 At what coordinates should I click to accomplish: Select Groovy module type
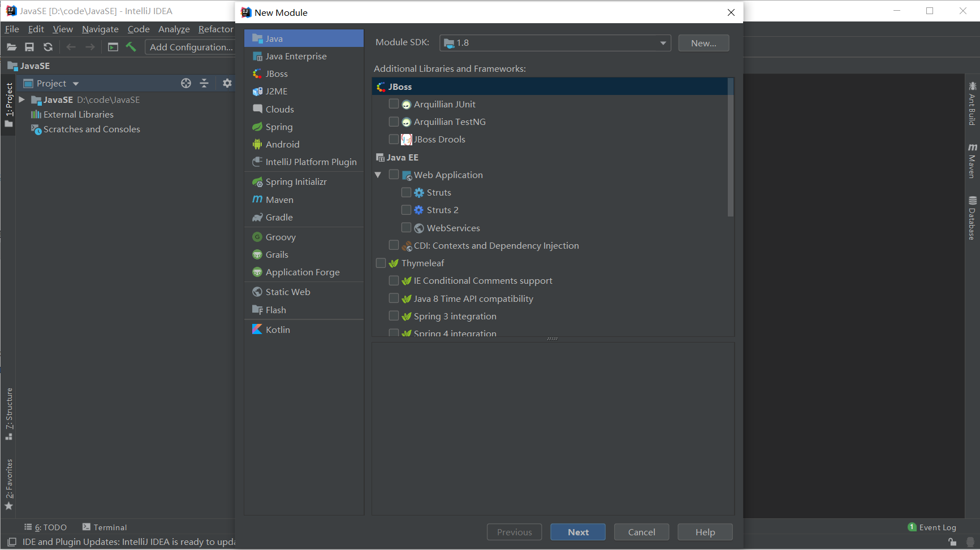pyautogui.click(x=304, y=237)
